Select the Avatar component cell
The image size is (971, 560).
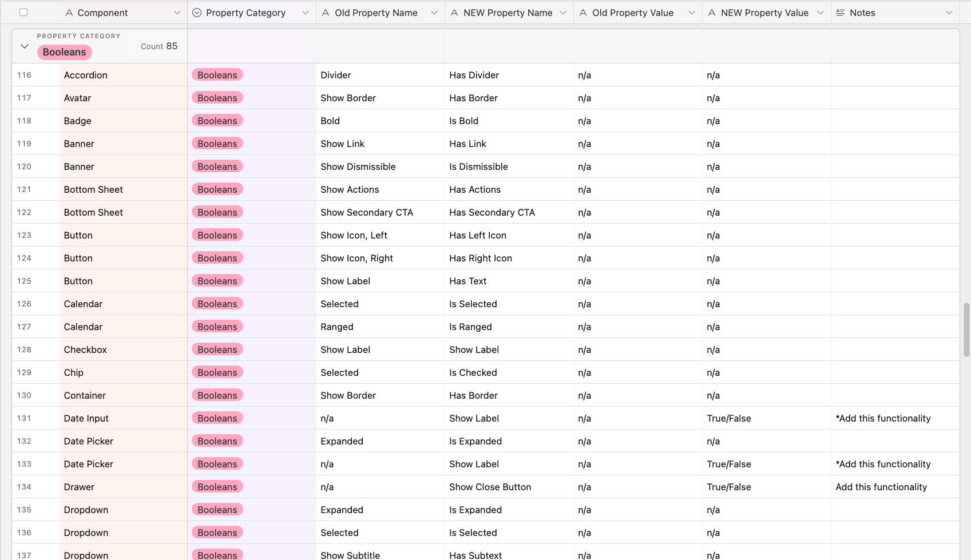123,98
